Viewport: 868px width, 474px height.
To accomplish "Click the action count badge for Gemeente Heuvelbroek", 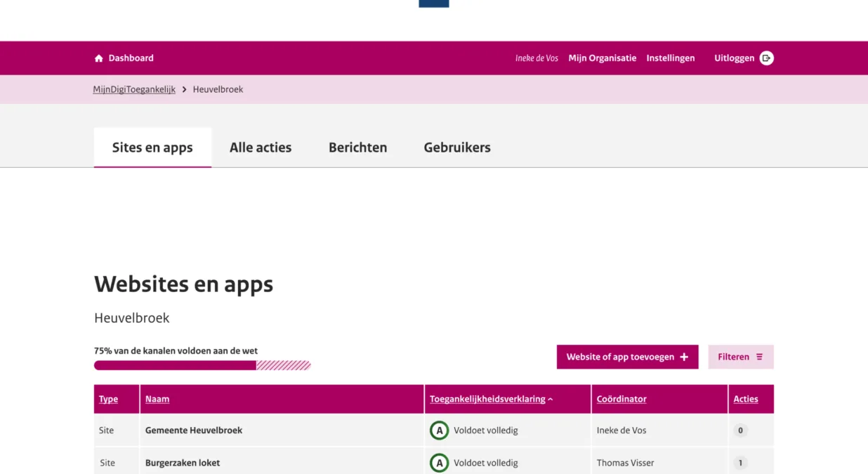I will click(x=740, y=430).
